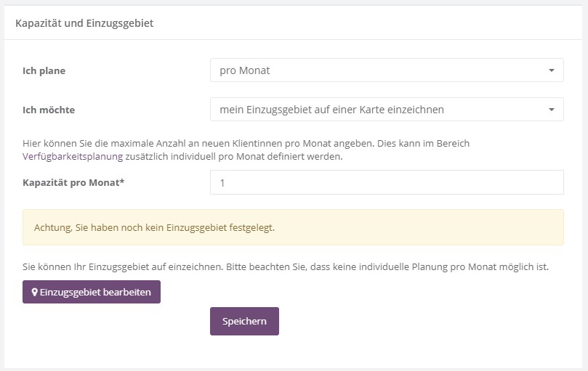Select the 'mein Einzugsgebiet auf einer Karte einzeichnen' text

[x=331, y=110]
